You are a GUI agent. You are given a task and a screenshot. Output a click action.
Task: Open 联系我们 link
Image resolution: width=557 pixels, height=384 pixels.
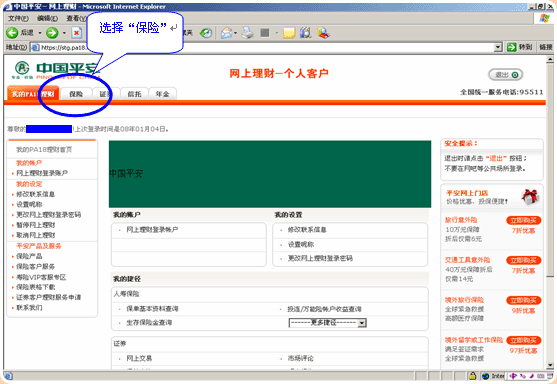(29, 308)
